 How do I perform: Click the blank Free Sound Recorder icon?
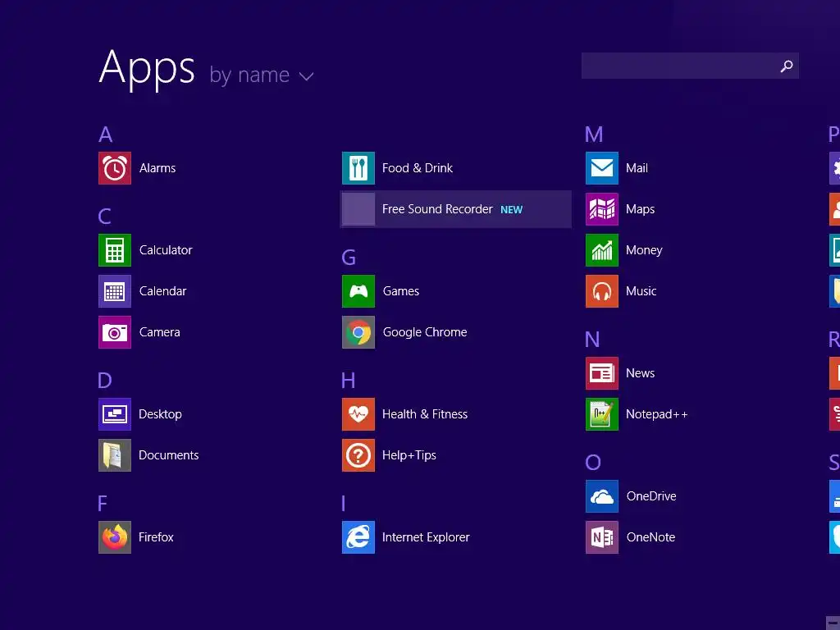[x=358, y=209]
